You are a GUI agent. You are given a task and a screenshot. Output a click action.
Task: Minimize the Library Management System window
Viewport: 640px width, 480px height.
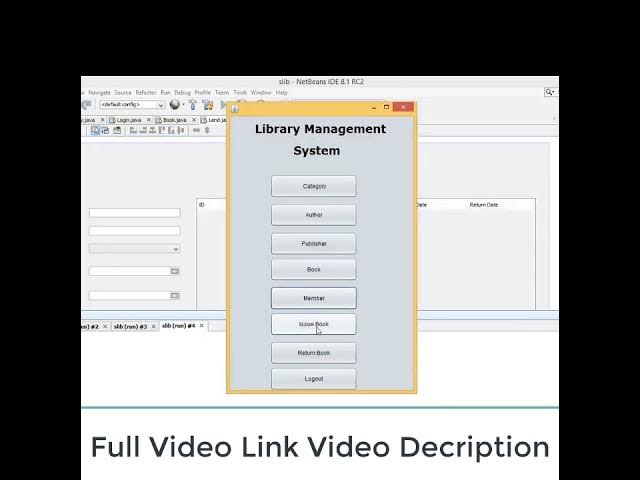coord(374,107)
